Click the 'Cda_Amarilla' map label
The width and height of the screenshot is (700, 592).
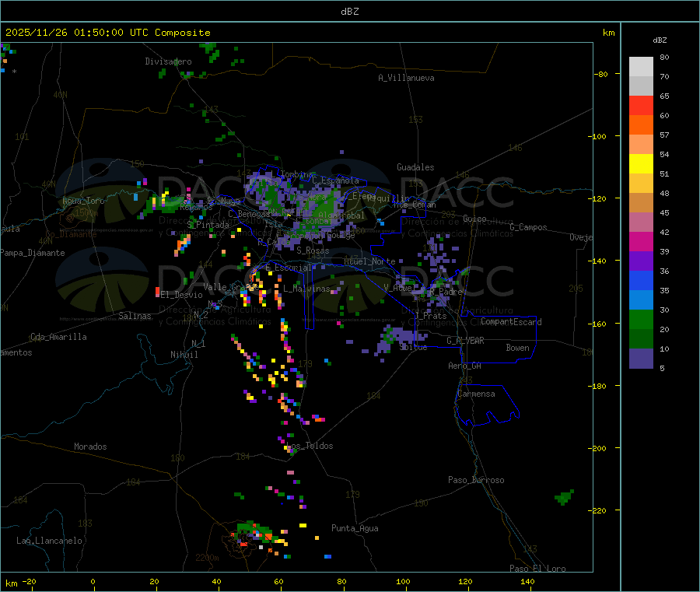(58, 337)
